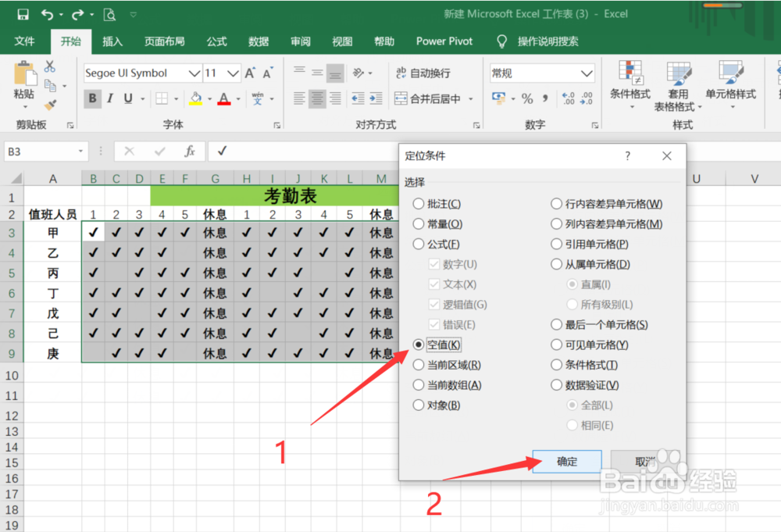Click the increase indent icon
The image size is (781, 532).
point(376,98)
